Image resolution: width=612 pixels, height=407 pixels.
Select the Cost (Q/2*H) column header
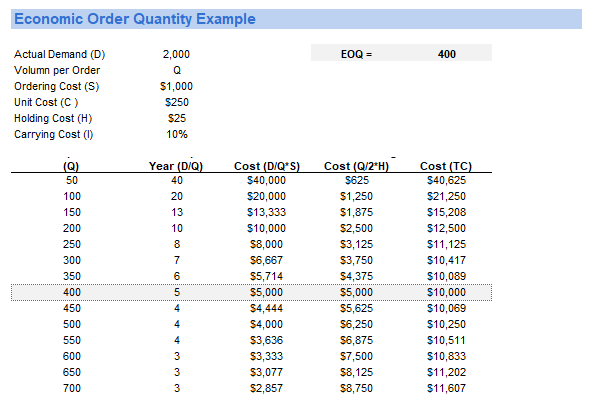click(x=356, y=165)
